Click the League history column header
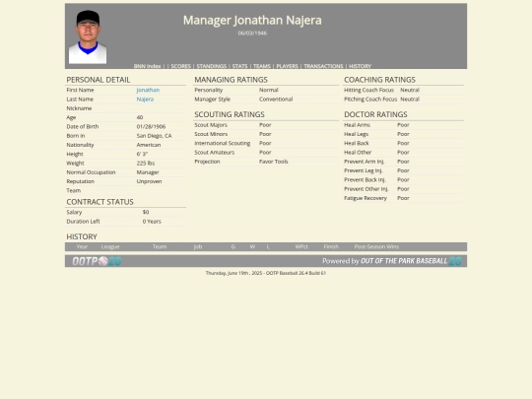The width and height of the screenshot is (532, 399). [x=110, y=246]
